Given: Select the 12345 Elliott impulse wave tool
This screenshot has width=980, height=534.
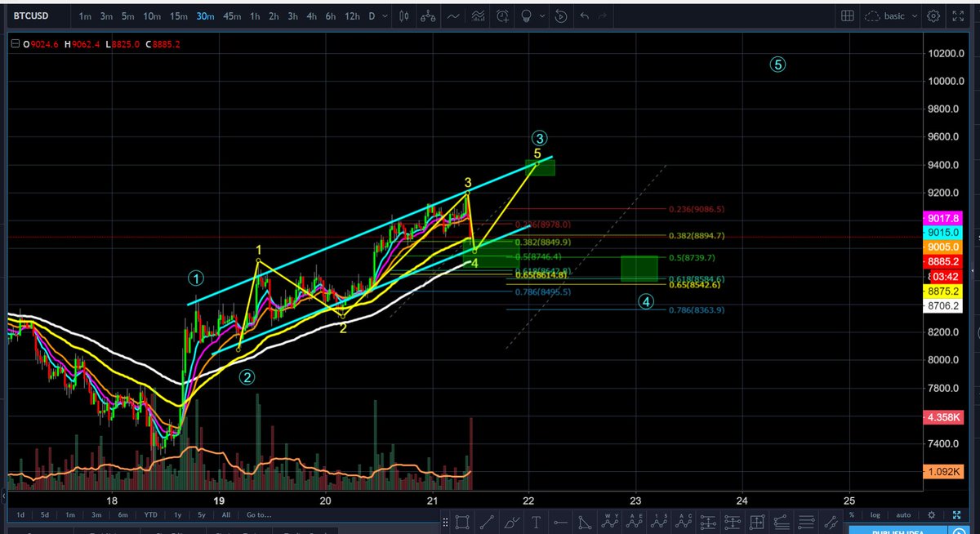Looking at the screenshot, I should (x=660, y=521).
